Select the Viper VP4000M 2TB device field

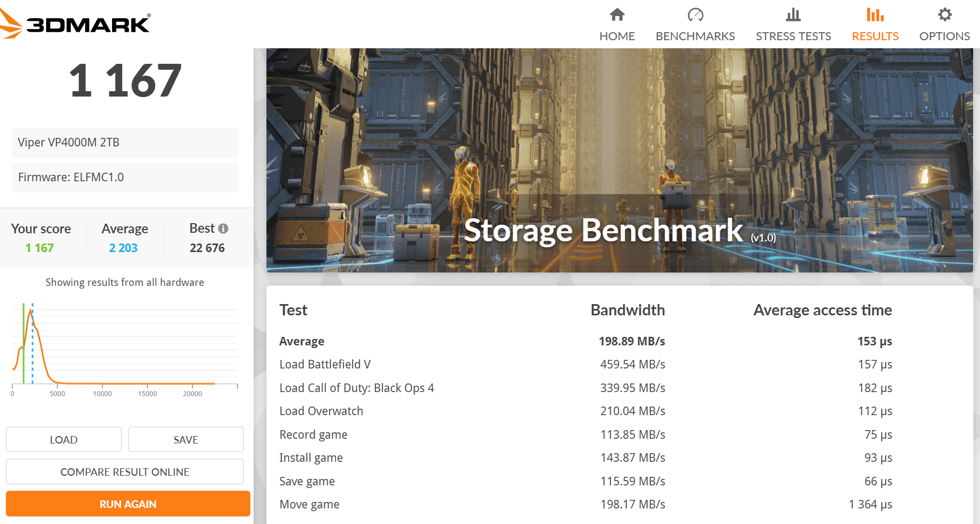(125, 143)
